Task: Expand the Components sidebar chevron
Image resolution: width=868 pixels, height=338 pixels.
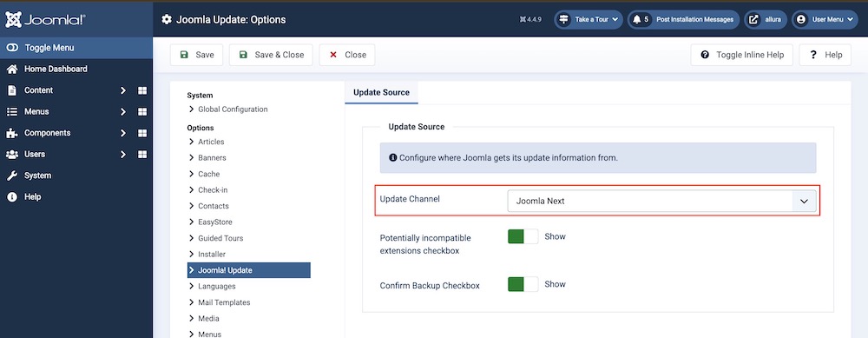Action: (x=123, y=133)
